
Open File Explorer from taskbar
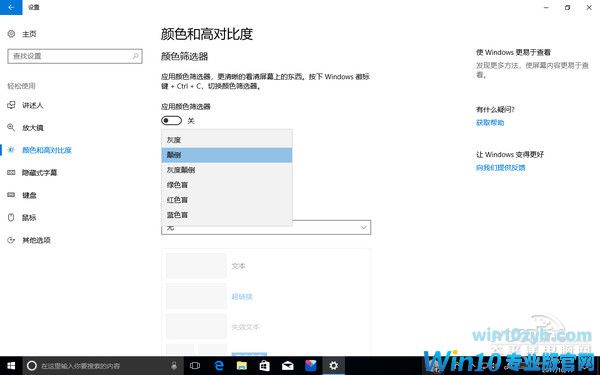241,366
